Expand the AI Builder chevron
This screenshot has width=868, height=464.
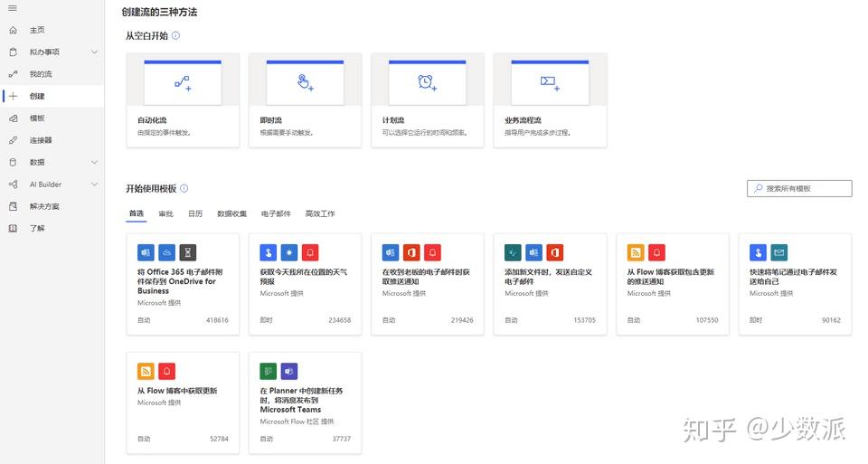pyautogui.click(x=94, y=185)
